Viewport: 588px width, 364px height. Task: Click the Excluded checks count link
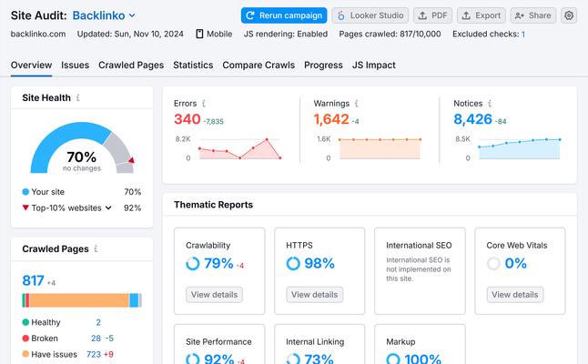pos(523,34)
